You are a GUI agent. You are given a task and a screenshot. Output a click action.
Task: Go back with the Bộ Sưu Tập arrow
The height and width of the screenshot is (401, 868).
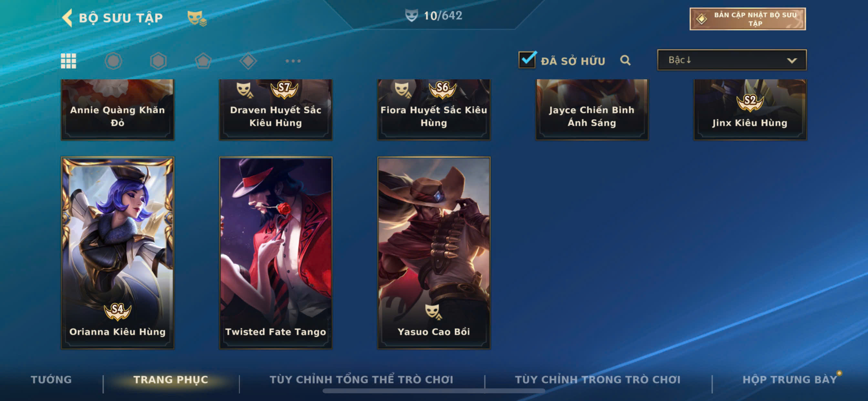(x=67, y=17)
